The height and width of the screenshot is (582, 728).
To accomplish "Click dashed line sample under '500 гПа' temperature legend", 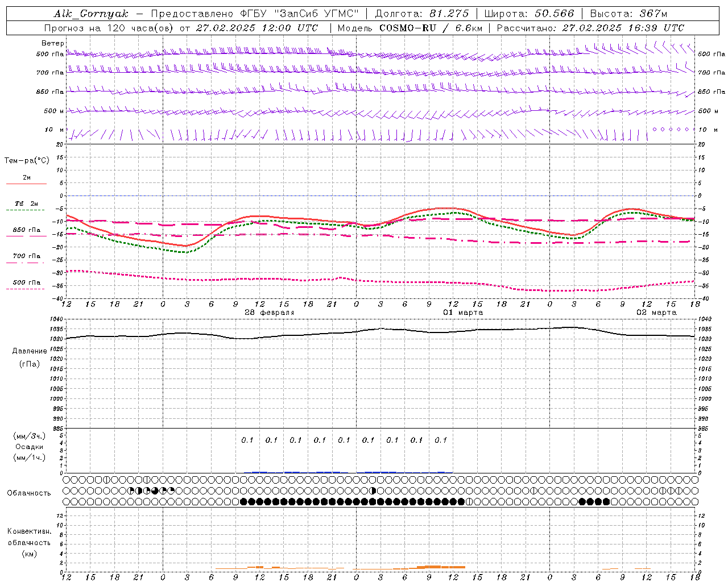I will click(x=26, y=289).
